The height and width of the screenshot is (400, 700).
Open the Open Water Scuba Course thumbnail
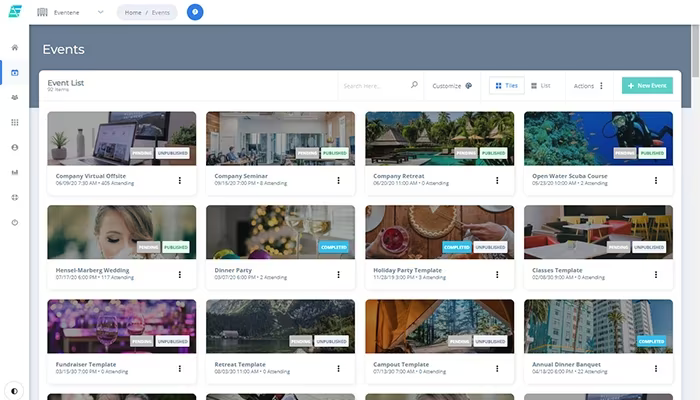point(598,138)
